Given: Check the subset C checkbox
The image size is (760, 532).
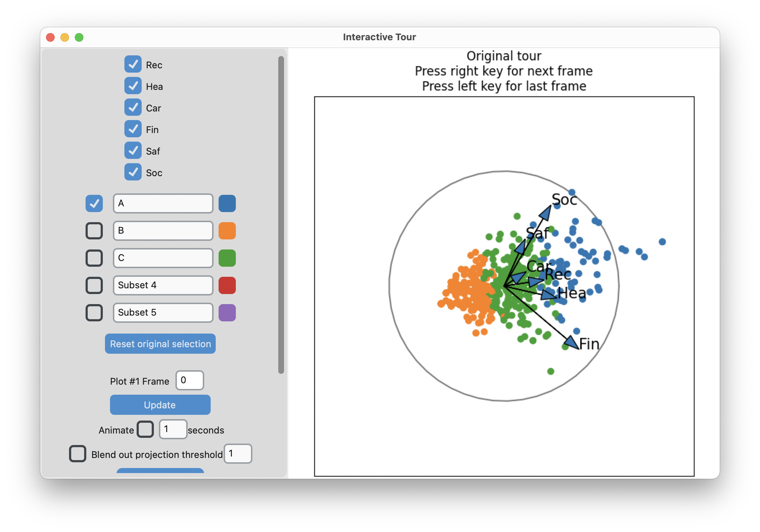Looking at the screenshot, I should (x=94, y=258).
